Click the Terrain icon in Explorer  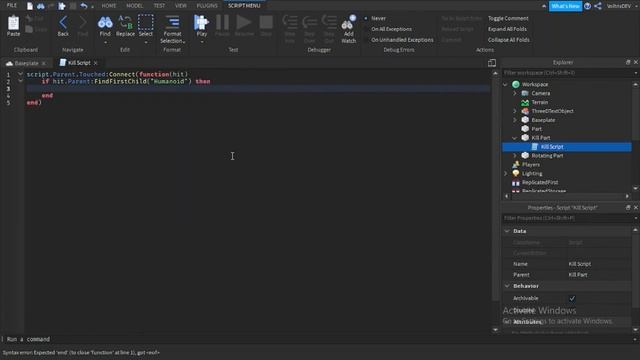[525, 102]
